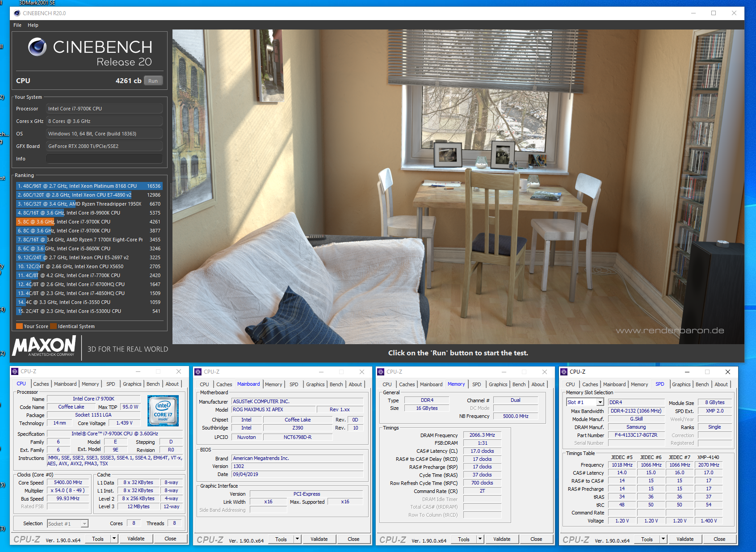Click fourth CPU-Z window title icon
756x552 pixels.
564,372
